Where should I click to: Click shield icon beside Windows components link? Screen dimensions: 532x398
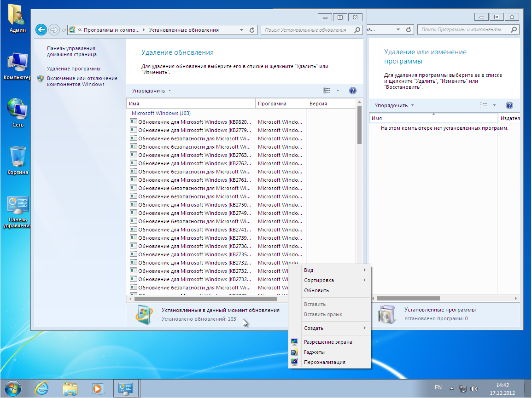click(41, 79)
